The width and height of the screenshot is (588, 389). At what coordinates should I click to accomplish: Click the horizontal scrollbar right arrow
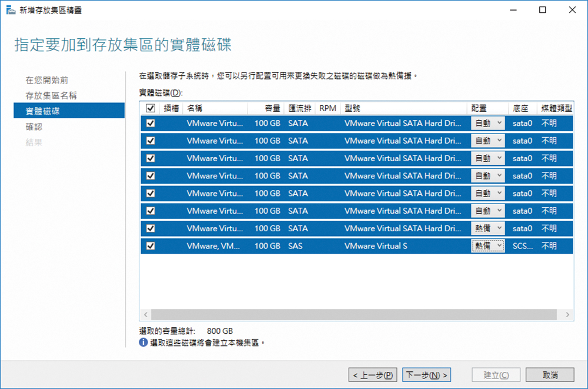pyautogui.click(x=567, y=315)
